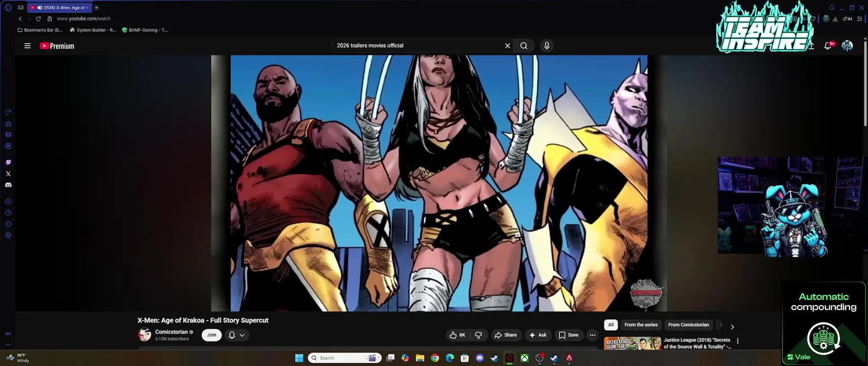Select the From Comicstorian chip
Viewport: 868px width, 366px height.
pyautogui.click(x=688, y=325)
